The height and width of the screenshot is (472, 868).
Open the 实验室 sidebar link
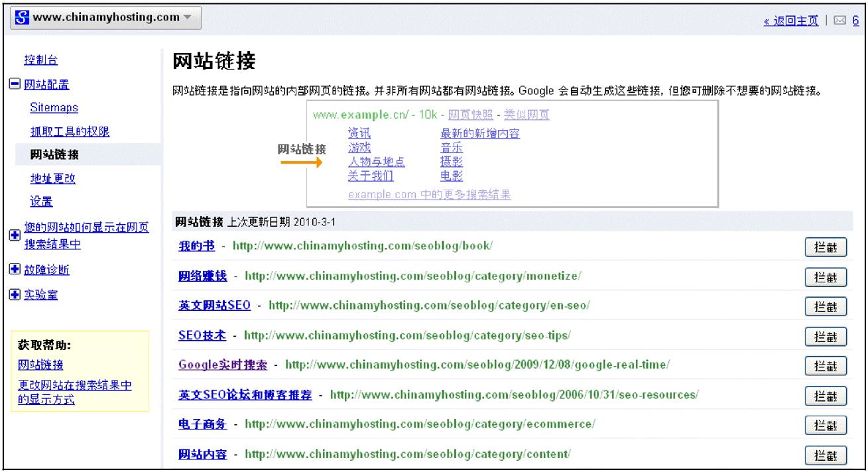(40, 295)
